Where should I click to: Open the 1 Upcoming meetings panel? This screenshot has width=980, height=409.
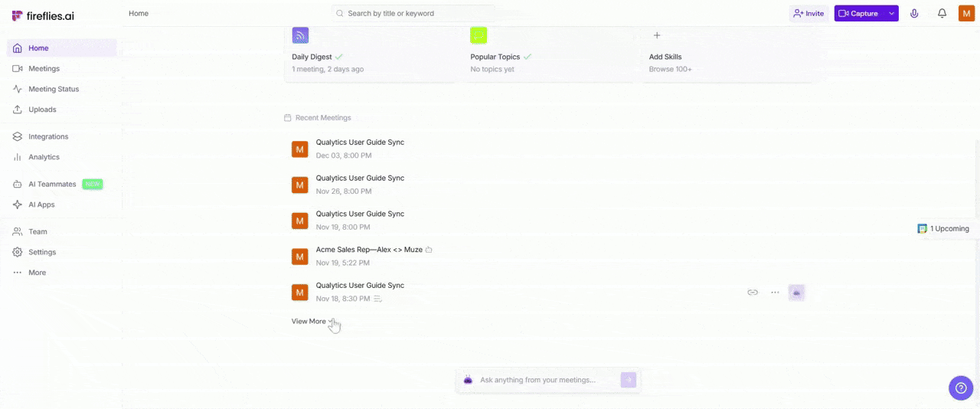[944, 229]
